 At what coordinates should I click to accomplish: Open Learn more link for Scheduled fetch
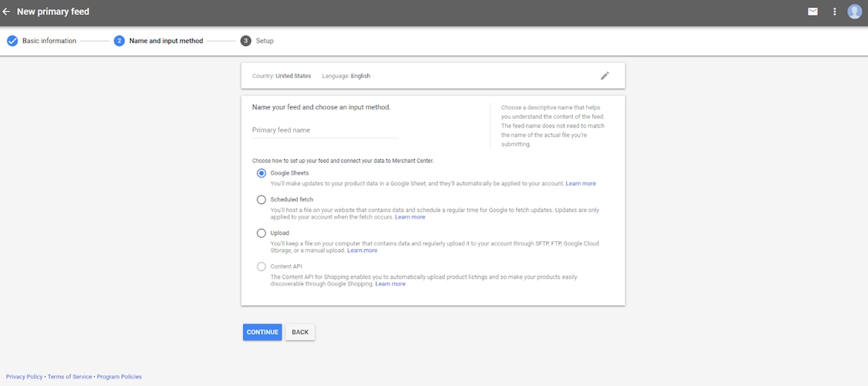pyautogui.click(x=410, y=217)
